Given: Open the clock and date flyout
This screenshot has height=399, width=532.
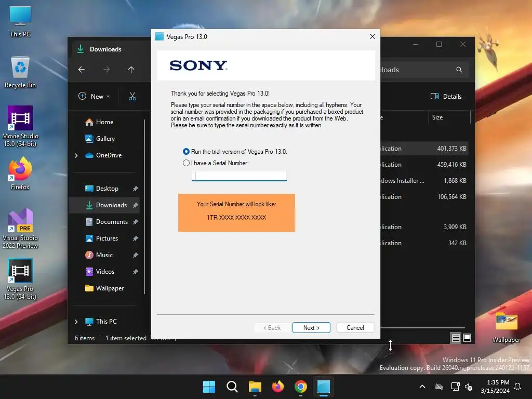Looking at the screenshot, I should coord(495,387).
